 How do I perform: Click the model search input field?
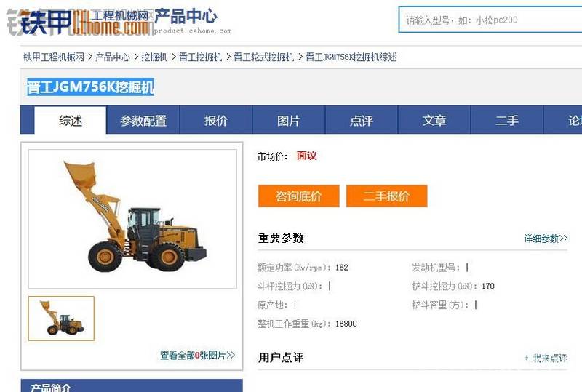point(490,20)
